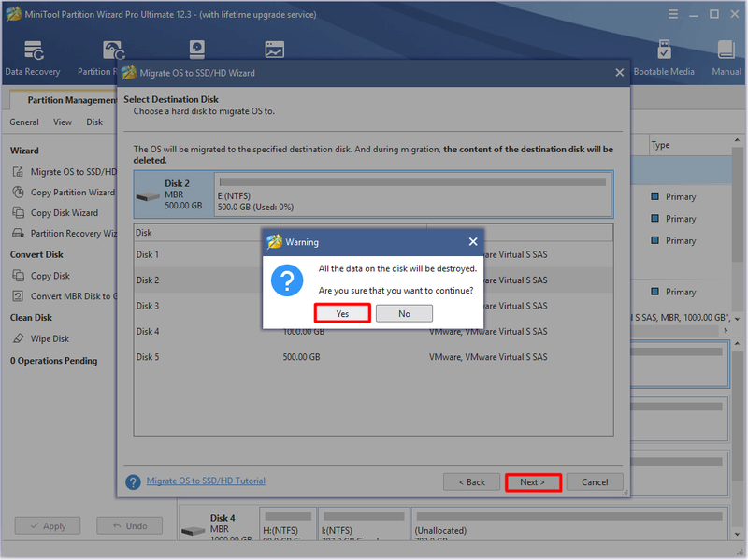Click Convert MBR Disk to GPT option
748x560 pixels.
tap(64, 296)
